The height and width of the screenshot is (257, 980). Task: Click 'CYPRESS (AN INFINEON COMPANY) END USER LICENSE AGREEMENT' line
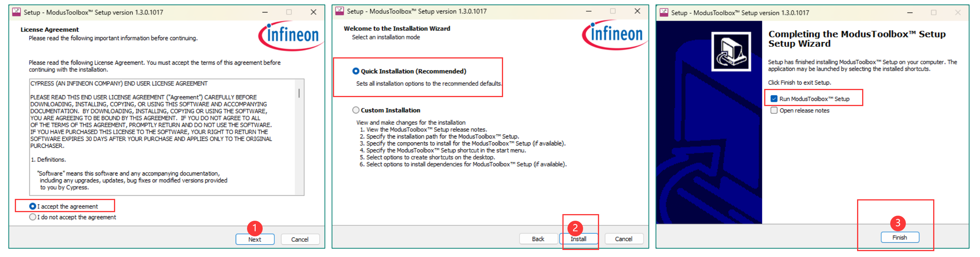[x=119, y=84]
